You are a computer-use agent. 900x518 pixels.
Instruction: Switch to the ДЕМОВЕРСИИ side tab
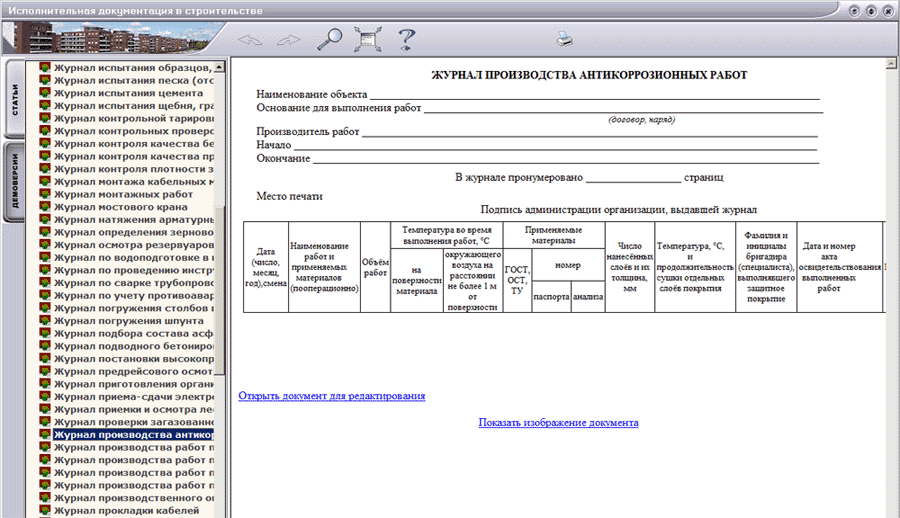pyautogui.click(x=15, y=181)
